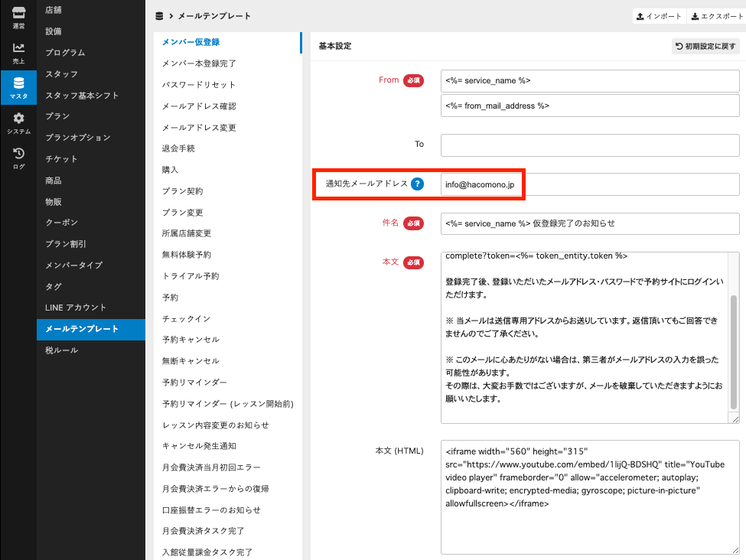746x560 pixels.
Task: Select the パスワードリセット template
Action: tap(199, 85)
